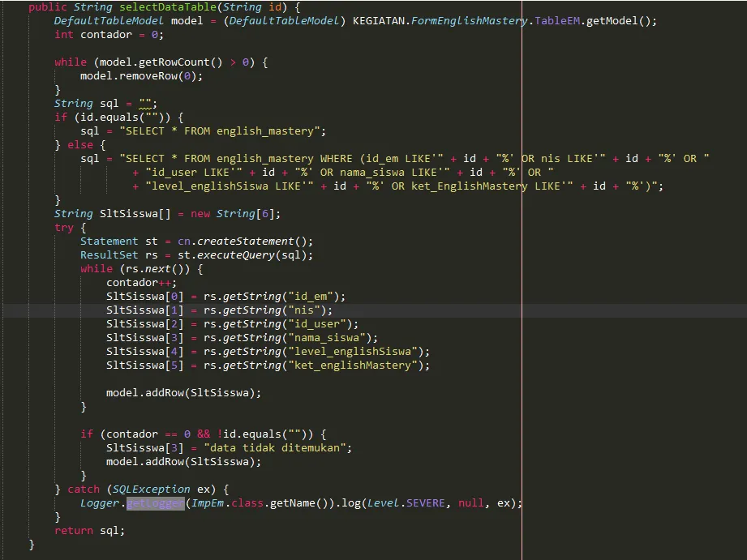
Task: Place cursor on 'int contador = 0;' line
Action: point(109,35)
